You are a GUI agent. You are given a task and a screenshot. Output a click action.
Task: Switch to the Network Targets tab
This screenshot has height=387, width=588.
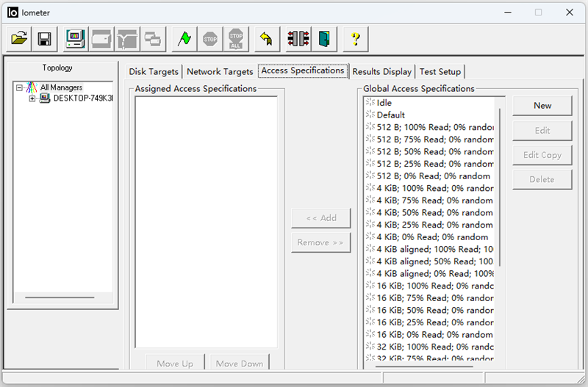pos(220,71)
